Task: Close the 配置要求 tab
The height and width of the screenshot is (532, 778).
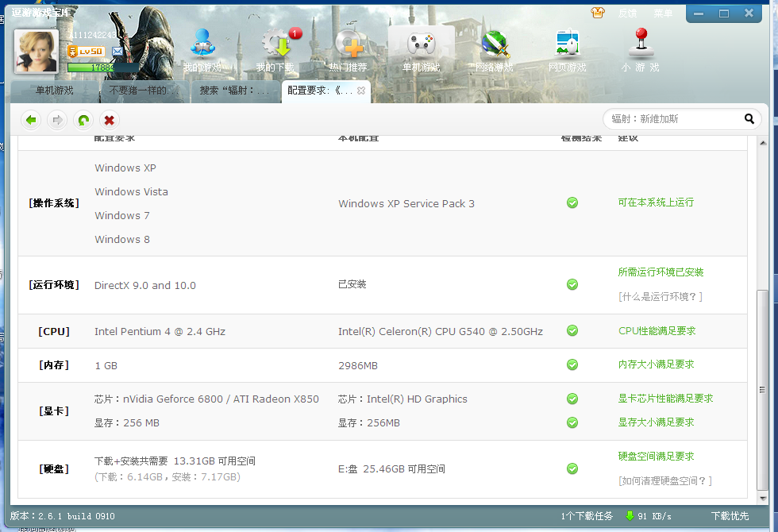Action: click(x=361, y=91)
